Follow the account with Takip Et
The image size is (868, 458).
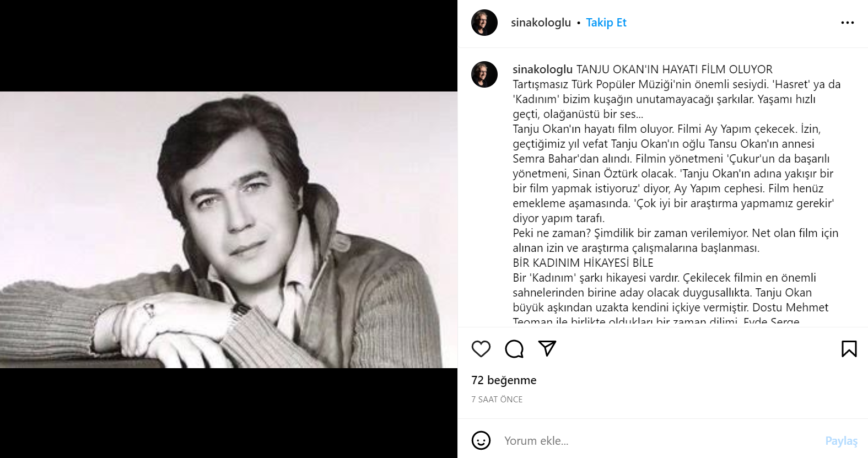tap(606, 23)
